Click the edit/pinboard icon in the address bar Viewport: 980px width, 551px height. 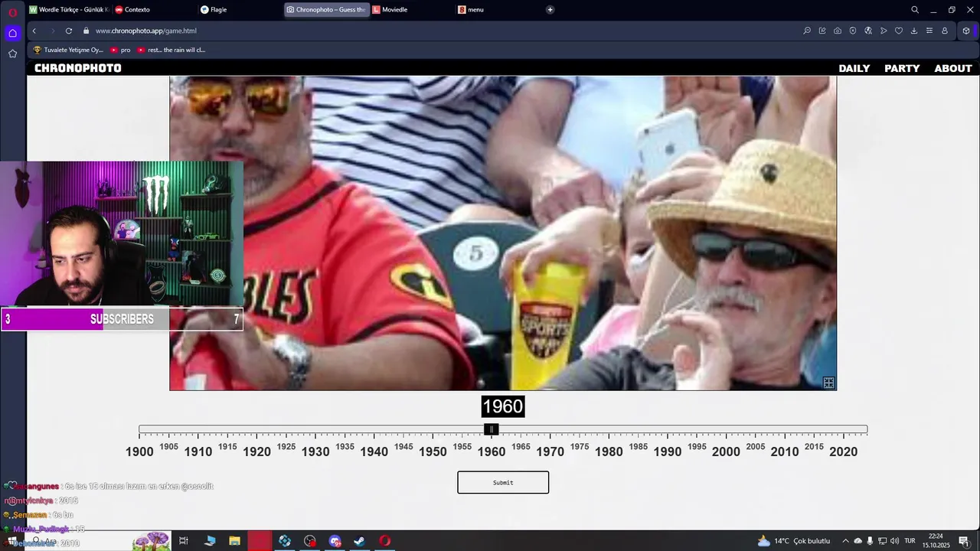822,31
